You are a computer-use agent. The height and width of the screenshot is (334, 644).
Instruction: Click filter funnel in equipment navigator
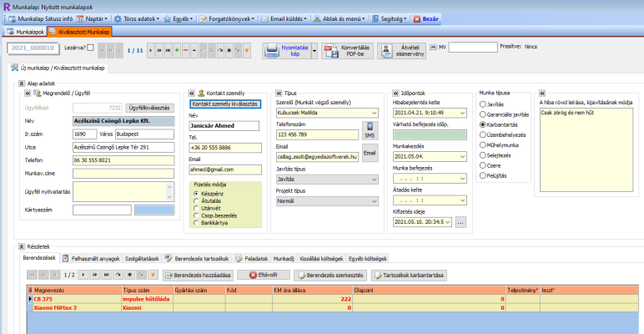(153, 275)
